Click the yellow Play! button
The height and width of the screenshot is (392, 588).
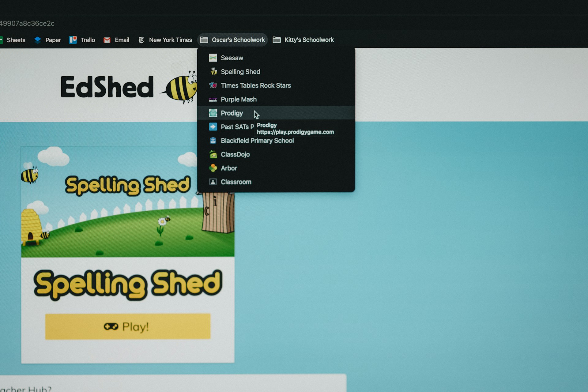[x=128, y=326]
